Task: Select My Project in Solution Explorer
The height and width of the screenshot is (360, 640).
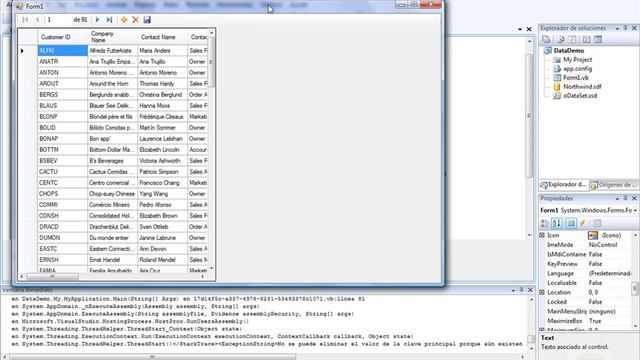Action: [x=577, y=60]
